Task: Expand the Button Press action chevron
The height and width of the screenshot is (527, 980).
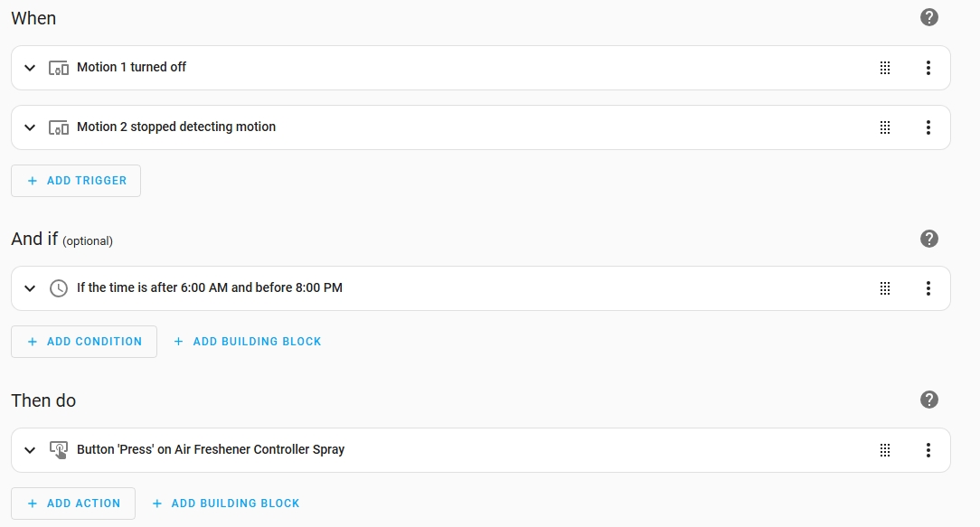Action: pos(30,450)
